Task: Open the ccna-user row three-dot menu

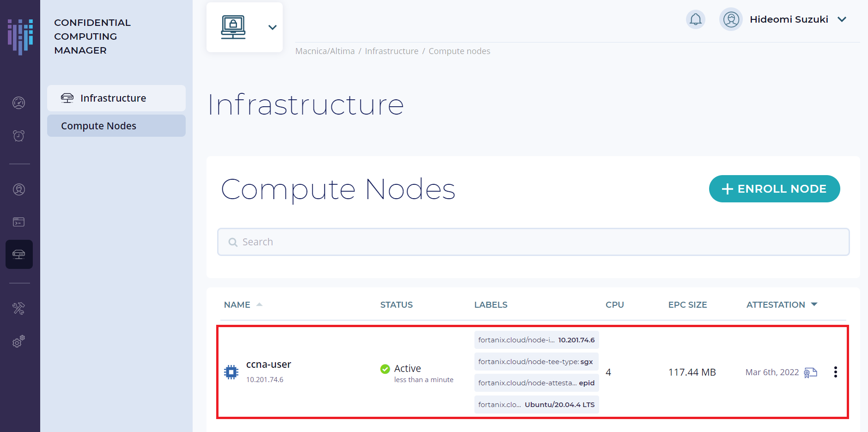Action: (836, 372)
